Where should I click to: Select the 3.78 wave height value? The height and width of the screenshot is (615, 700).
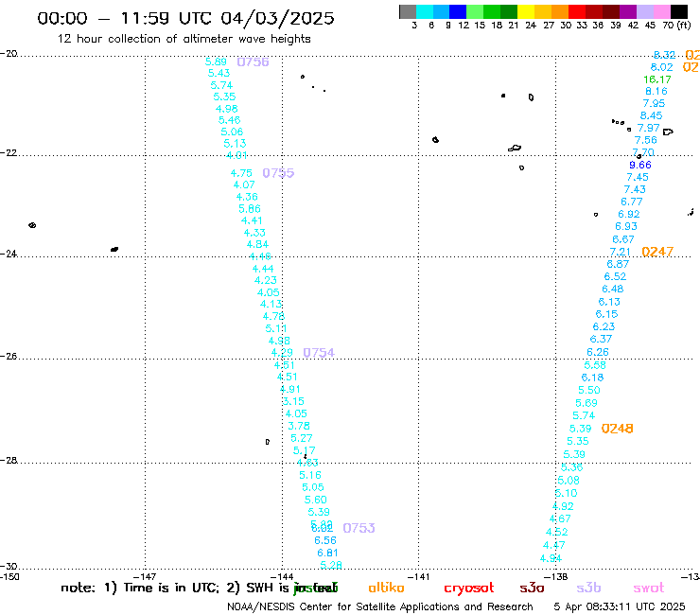click(x=299, y=426)
